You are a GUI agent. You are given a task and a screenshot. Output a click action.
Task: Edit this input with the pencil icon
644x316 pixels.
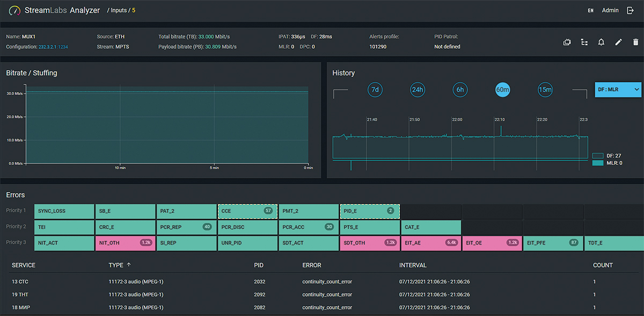618,42
